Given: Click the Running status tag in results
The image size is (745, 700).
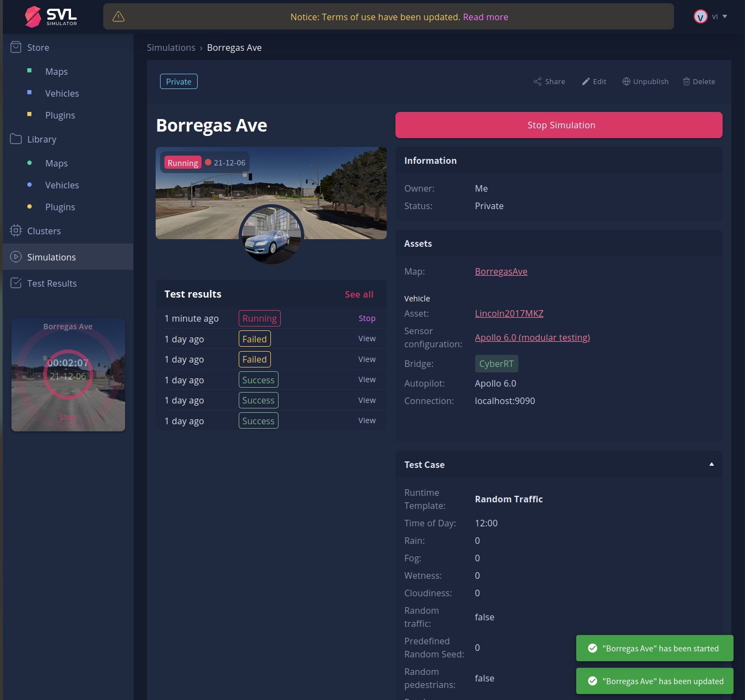Looking at the screenshot, I should point(259,318).
